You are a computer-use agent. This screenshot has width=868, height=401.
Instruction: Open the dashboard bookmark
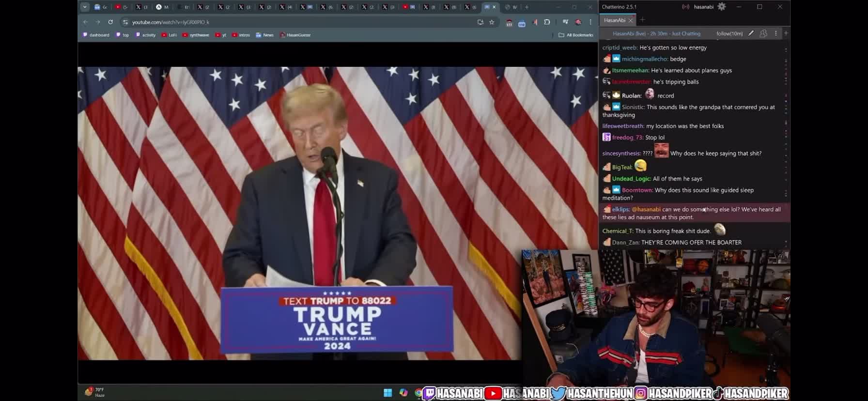click(96, 35)
